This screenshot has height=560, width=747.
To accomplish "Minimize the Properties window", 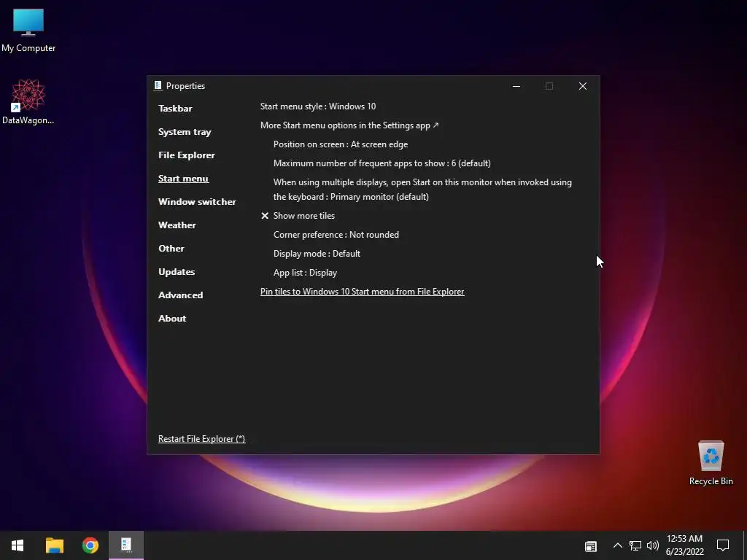I will pos(516,86).
